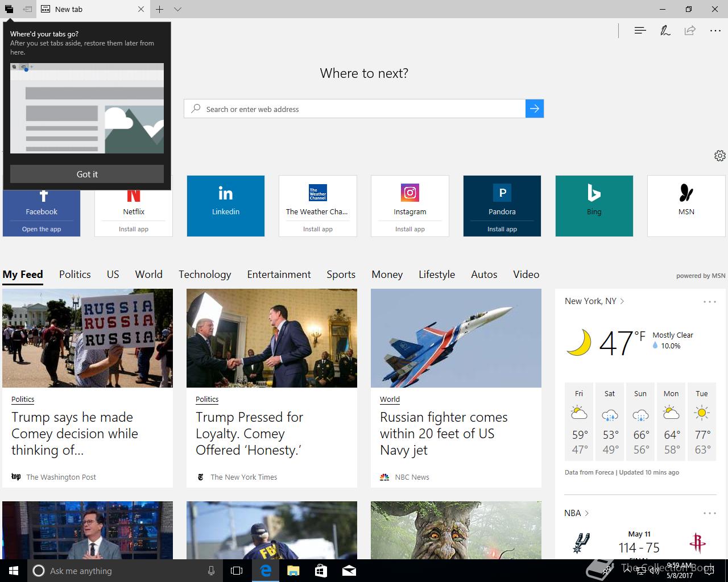Open the Bing top site tile
This screenshot has height=582, width=728.
coord(594,206)
